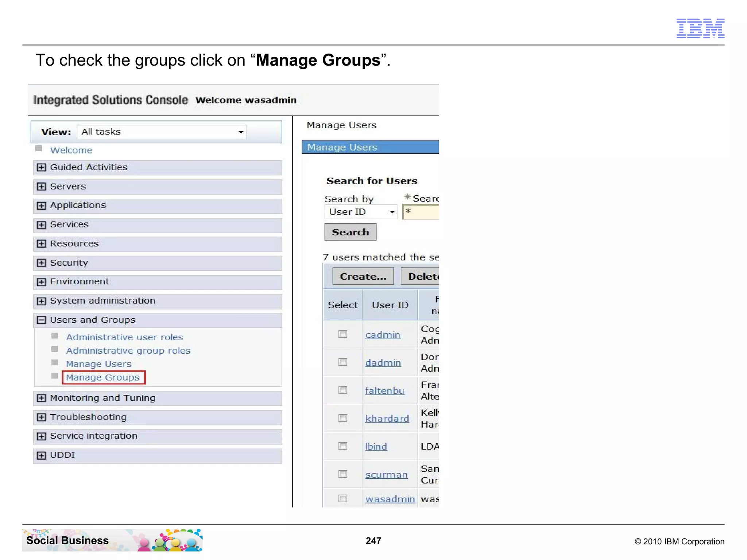
Task: Open the cadmin user link
Action: coord(383,335)
